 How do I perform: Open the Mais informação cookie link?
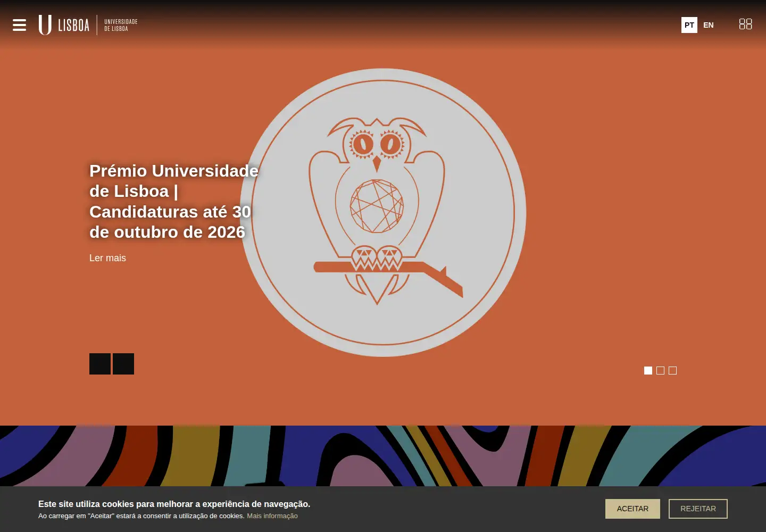(x=272, y=516)
